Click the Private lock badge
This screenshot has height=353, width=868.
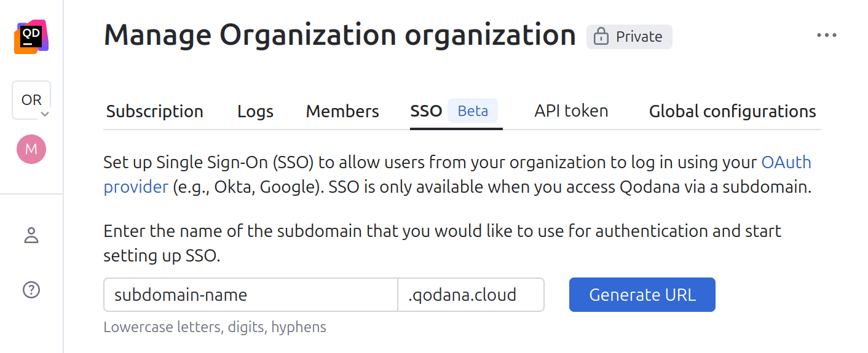[629, 37]
